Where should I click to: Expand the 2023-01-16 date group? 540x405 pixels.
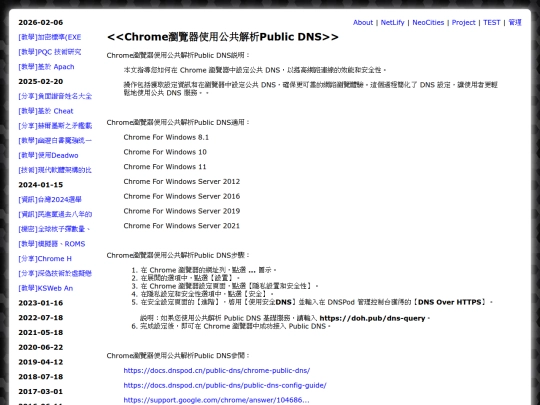41,303
